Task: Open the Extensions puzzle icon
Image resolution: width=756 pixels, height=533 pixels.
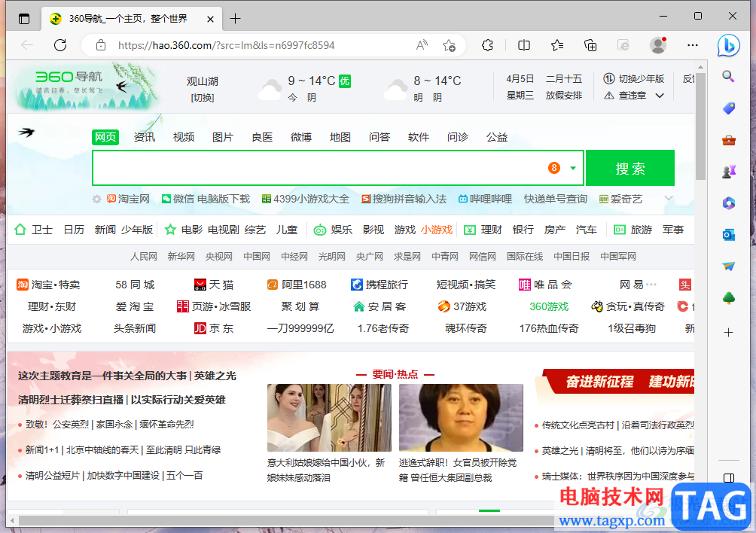Action: point(487,45)
